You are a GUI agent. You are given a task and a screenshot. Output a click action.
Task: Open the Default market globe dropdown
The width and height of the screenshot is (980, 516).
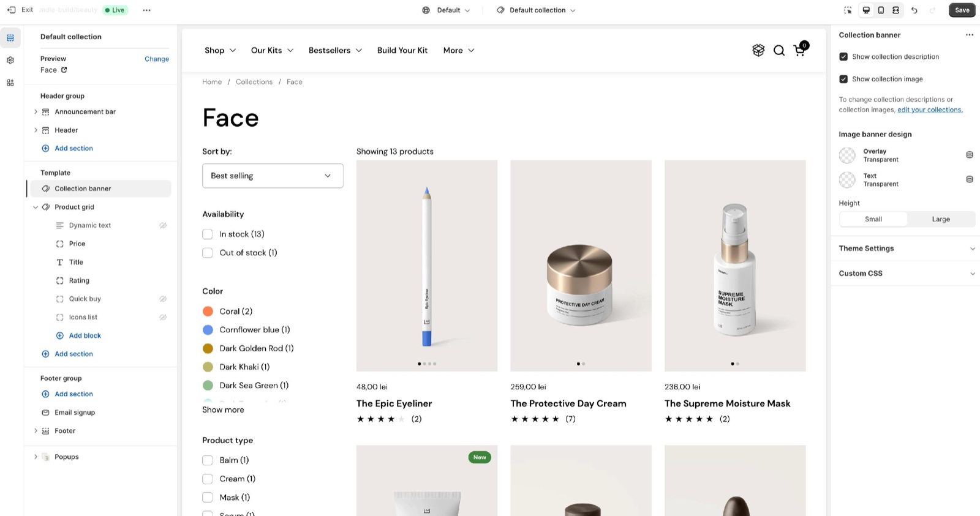[x=447, y=10]
